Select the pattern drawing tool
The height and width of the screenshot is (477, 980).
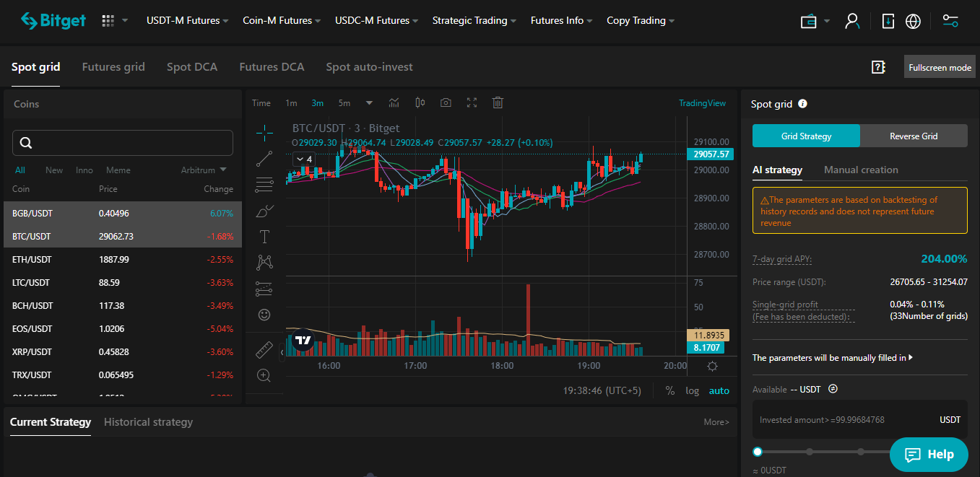click(x=264, y=263)
